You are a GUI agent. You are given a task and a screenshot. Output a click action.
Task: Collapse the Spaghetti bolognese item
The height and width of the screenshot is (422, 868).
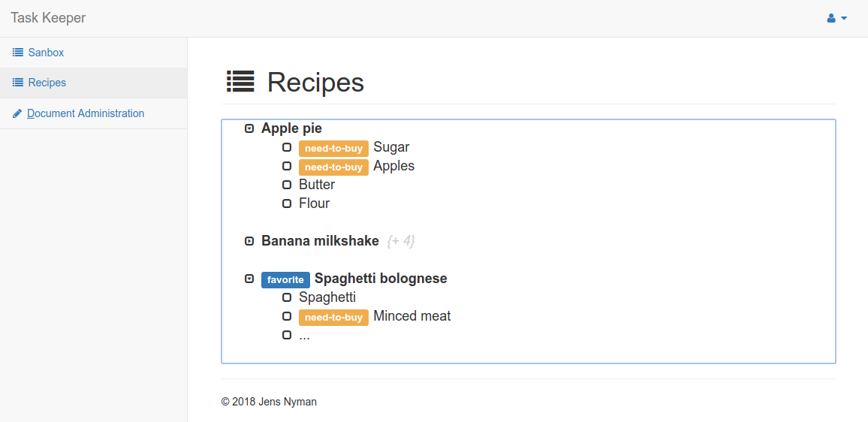(x=249, y=279)
